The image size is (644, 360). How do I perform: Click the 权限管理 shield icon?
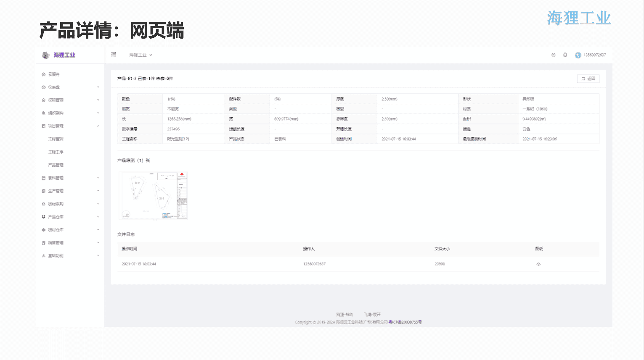pos(43,100)
